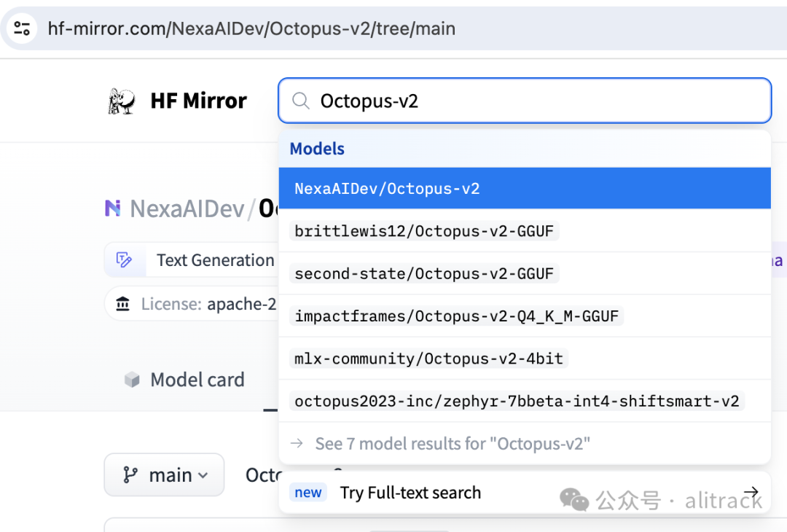Select impactframes/Octopus-v2-Q4_K_M-GGUF result
The height and width of the screenshot is (532, 787).
pyautogui.click(x=525, y=316)
